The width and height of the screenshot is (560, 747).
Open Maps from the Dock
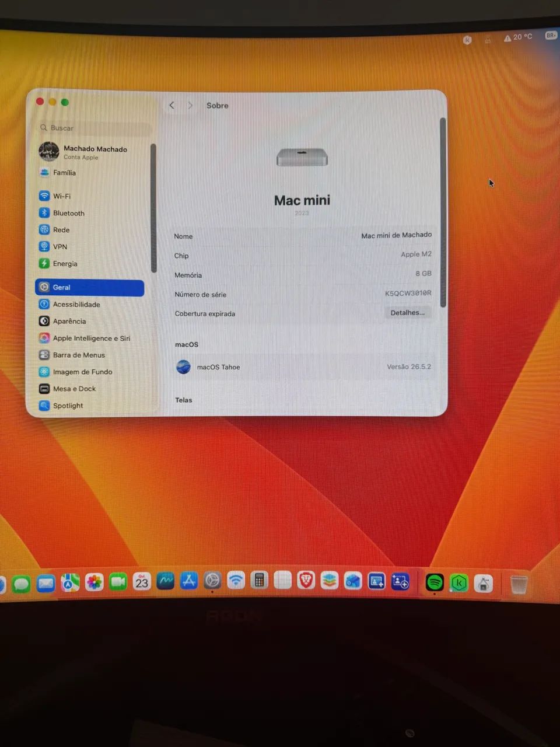point(70,582)
